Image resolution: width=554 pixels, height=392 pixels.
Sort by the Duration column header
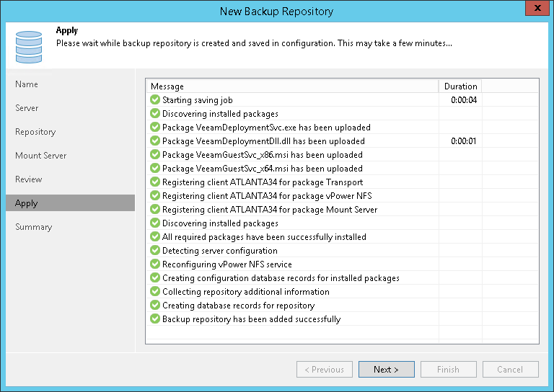click(460, 86)
